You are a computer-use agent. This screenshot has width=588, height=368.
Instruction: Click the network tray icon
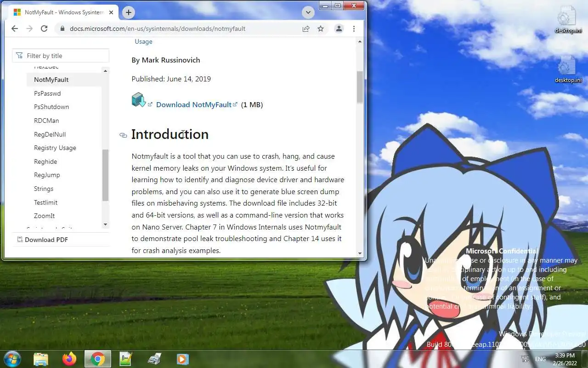click(525, 359)
